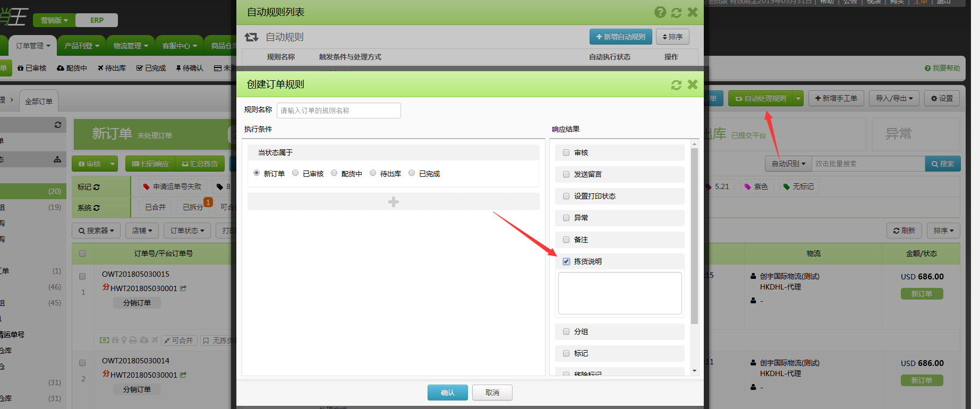Click the 排序 button in rule list
The image size is (980, 409).
click(x=672, y=37)
